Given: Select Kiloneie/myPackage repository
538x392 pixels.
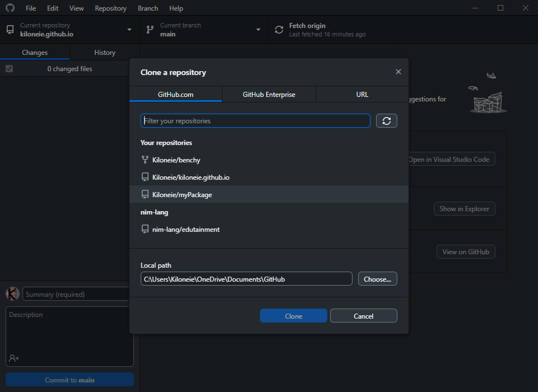Looking at the screenshot, I should coord(269,194).
